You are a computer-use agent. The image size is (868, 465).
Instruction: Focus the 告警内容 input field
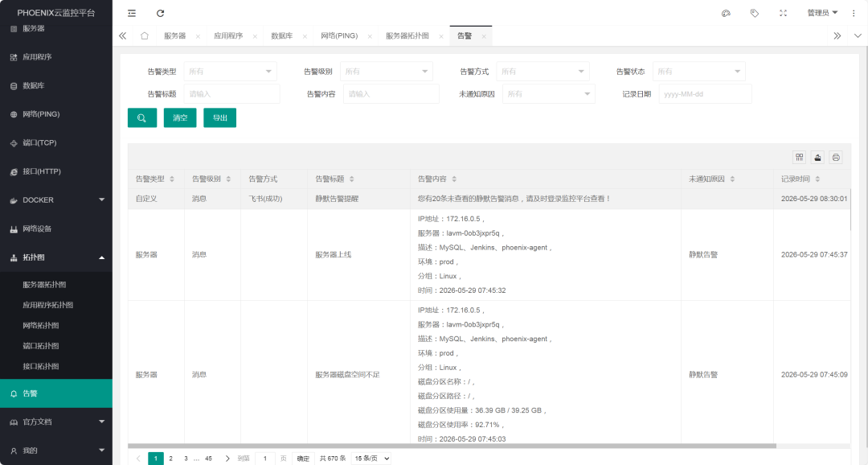[391, 94]
